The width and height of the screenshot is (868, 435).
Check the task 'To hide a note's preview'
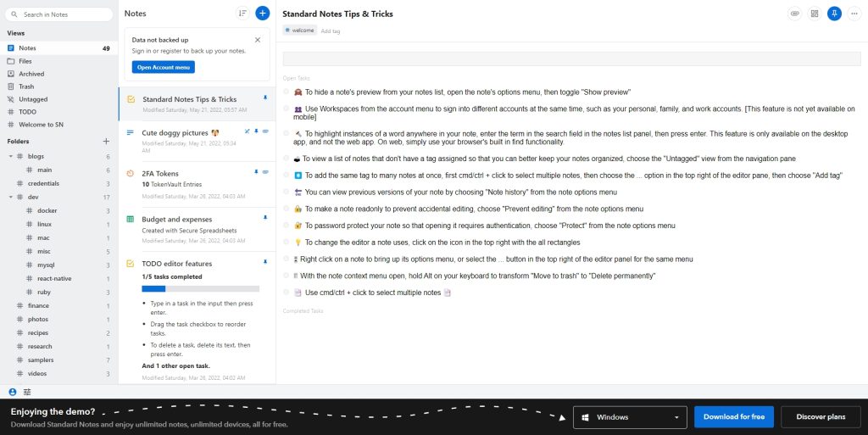tap(287, 92)
